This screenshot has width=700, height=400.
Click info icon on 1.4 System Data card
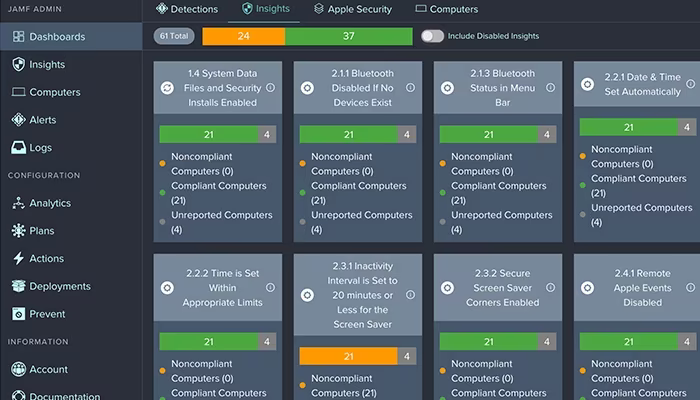(x=271, y=88)
